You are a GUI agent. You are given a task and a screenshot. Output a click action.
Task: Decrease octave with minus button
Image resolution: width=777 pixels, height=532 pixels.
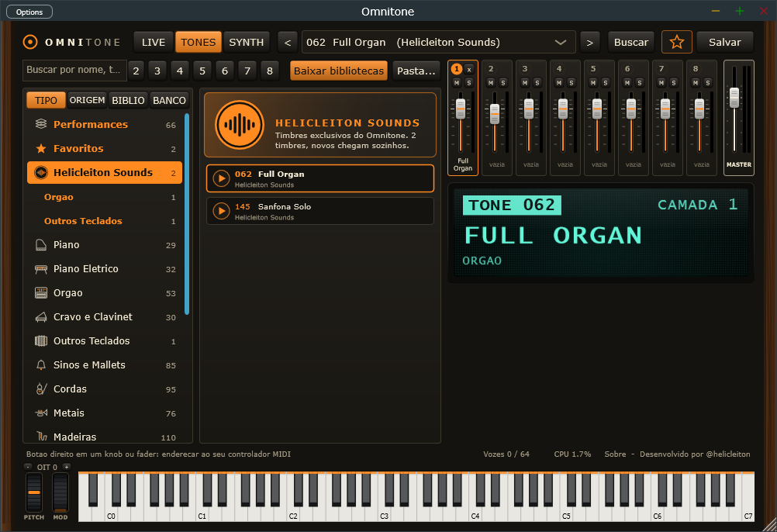28,467
